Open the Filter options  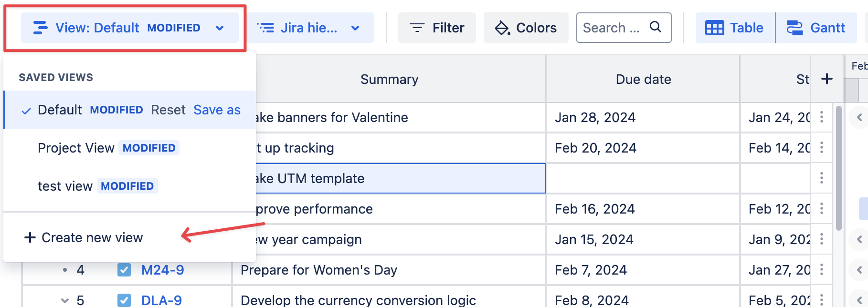(437, 28)
